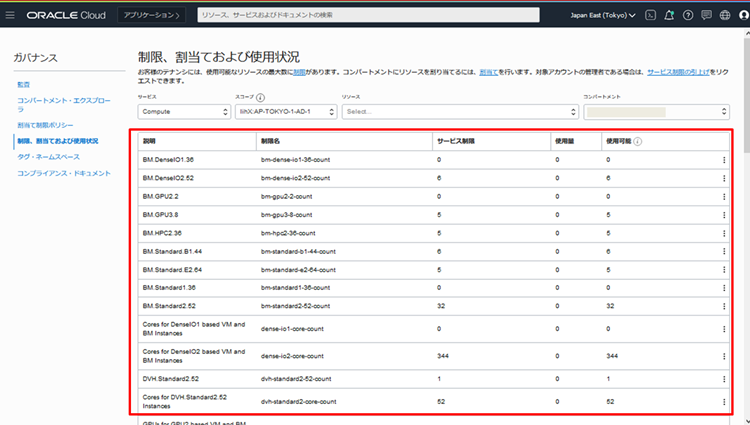Open the AP-TOKYO-1-AD-1 scope dropdown
The image size is (750, 425).
pyautogui.click(x=284, y=111)
